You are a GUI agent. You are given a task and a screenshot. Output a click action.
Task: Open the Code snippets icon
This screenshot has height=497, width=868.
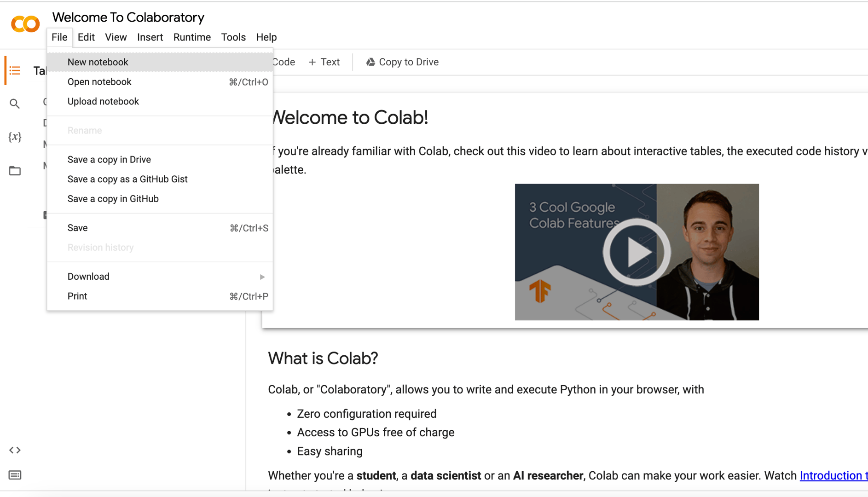(15, 450)
